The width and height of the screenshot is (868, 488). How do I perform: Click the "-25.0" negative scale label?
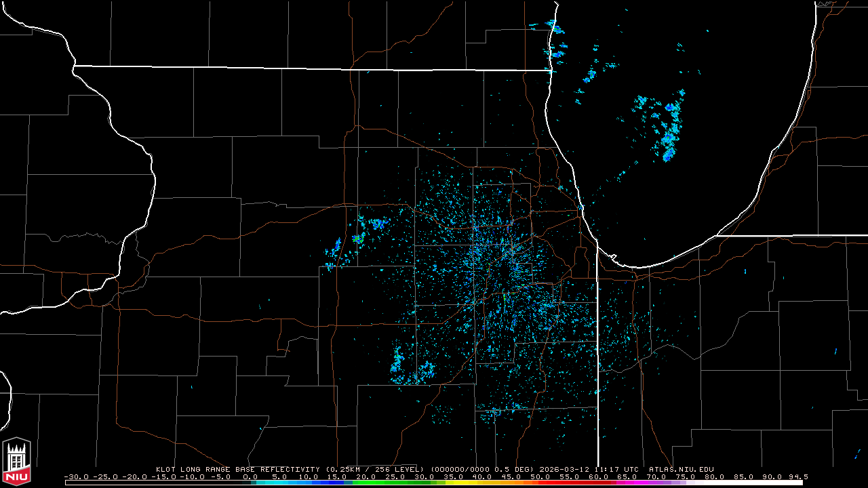click(105, 476)
